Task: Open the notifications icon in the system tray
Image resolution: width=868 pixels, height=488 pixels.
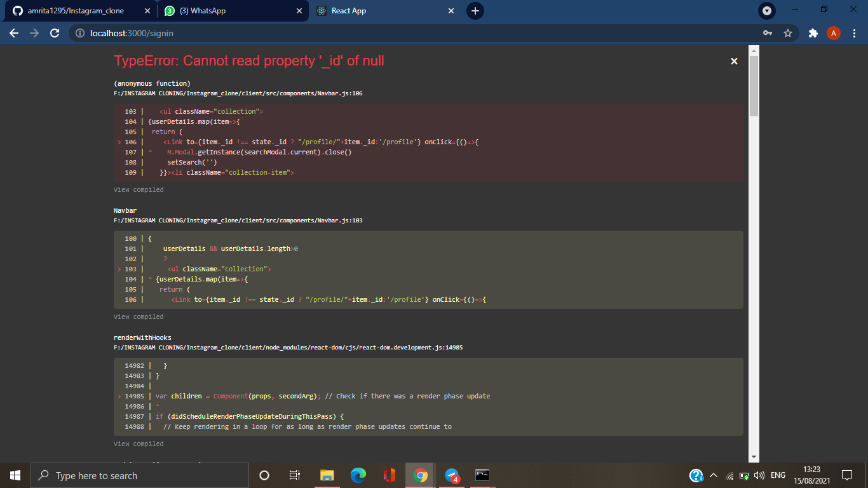Action: pyautogui.click(x=848, y=475)
